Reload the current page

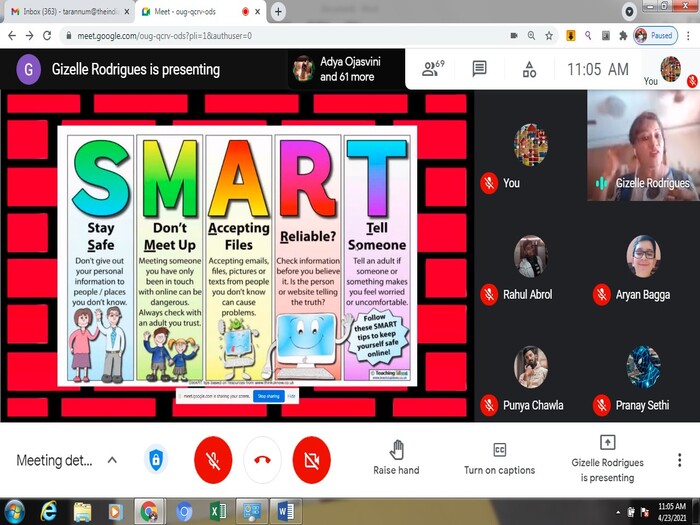click(x=47, y=36)
